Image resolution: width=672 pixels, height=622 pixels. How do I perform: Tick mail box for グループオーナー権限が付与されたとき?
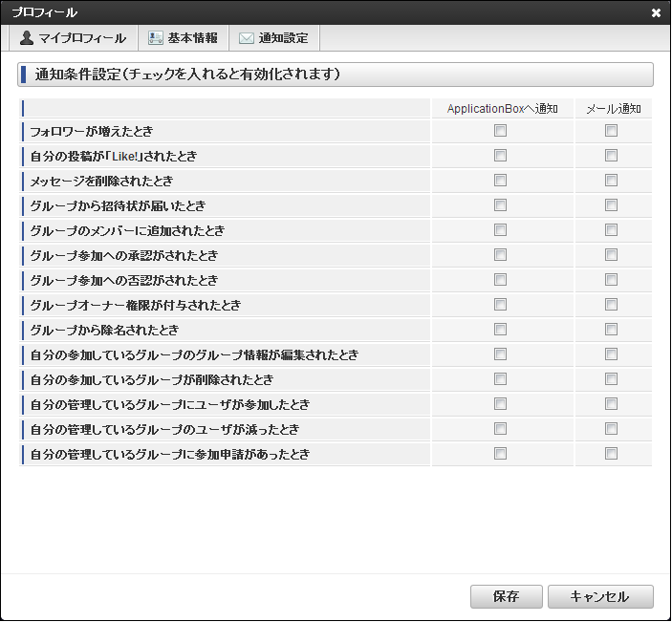click(611, 304)
